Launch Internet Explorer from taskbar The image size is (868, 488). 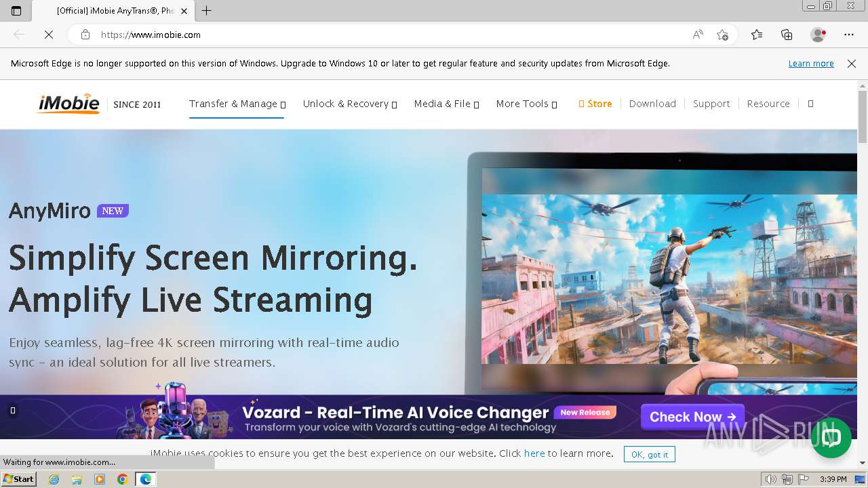click(54, 479)
